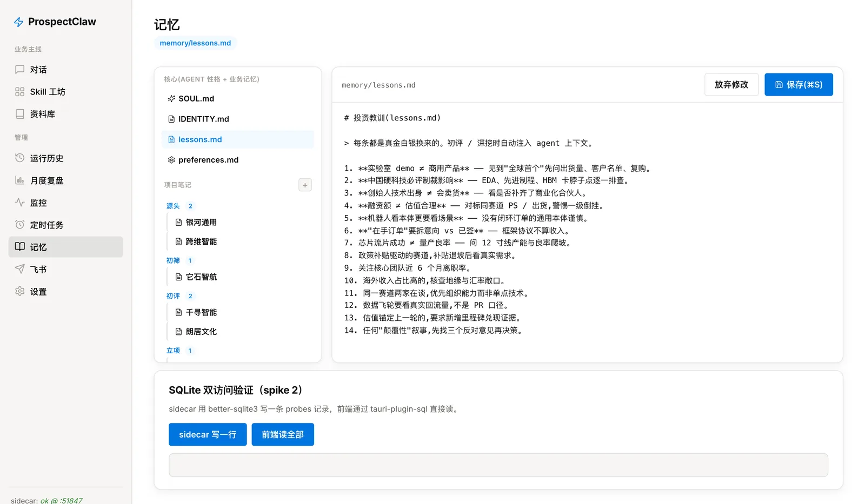Screen dimensions: 865x504
Task: Open 监控 activity pulse icon
Action: pos(20,203)
